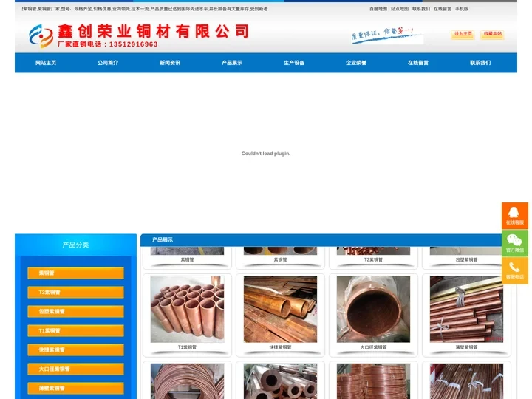The width and height of the screenshot is (532, 399).
Task: Click the 站点地图 top link
Action: 400,9
